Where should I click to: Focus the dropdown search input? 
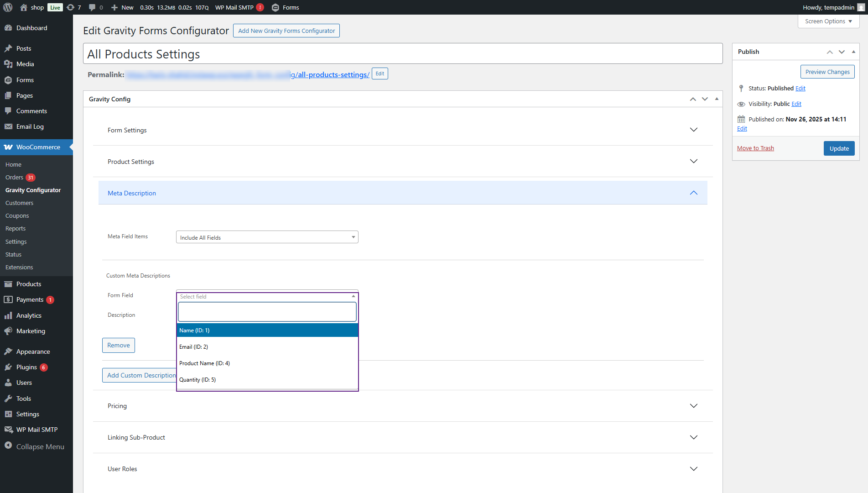pos(267,312)
